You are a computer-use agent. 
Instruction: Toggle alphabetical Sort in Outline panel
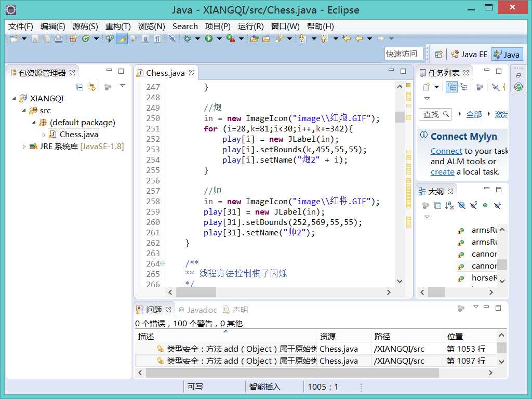[449, 205]
